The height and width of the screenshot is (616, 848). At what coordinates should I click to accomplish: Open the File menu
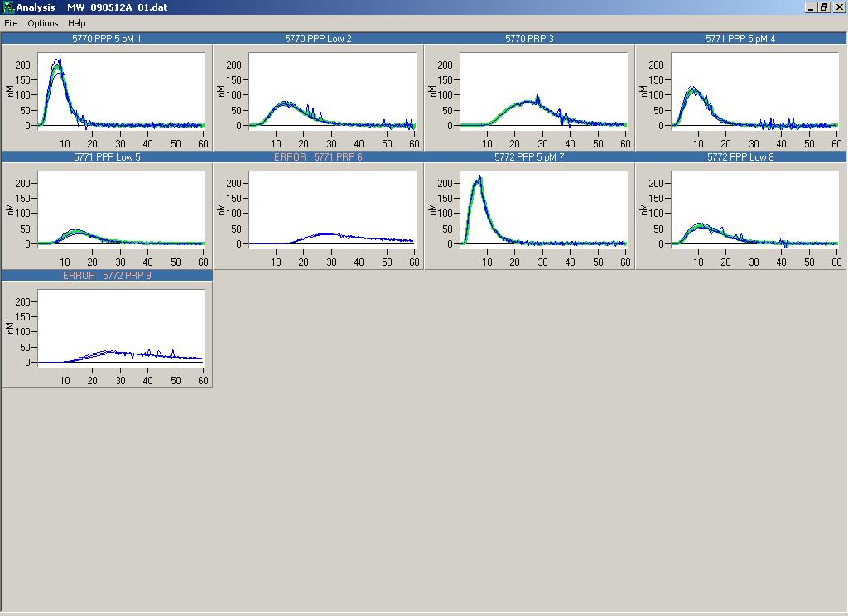coord(11,23)
